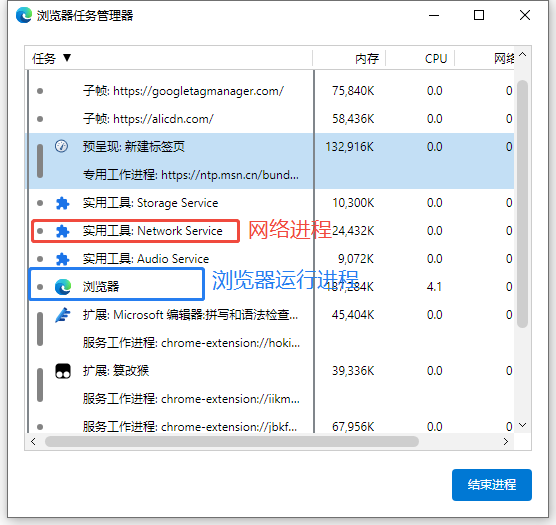
Task: Click the 58,436K memory value
Action: pyautogui.click(x=353, y=119)
